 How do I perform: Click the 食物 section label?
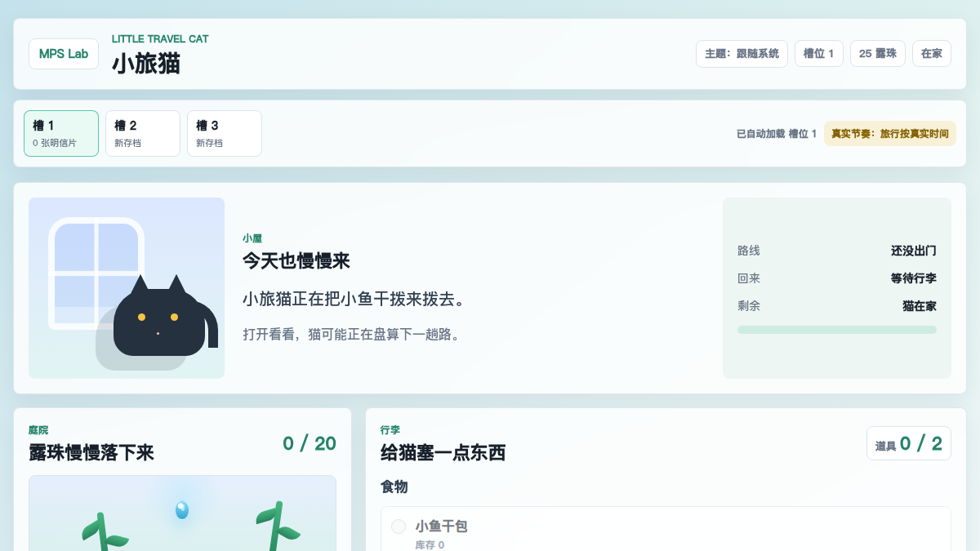[x=394, y=487]
